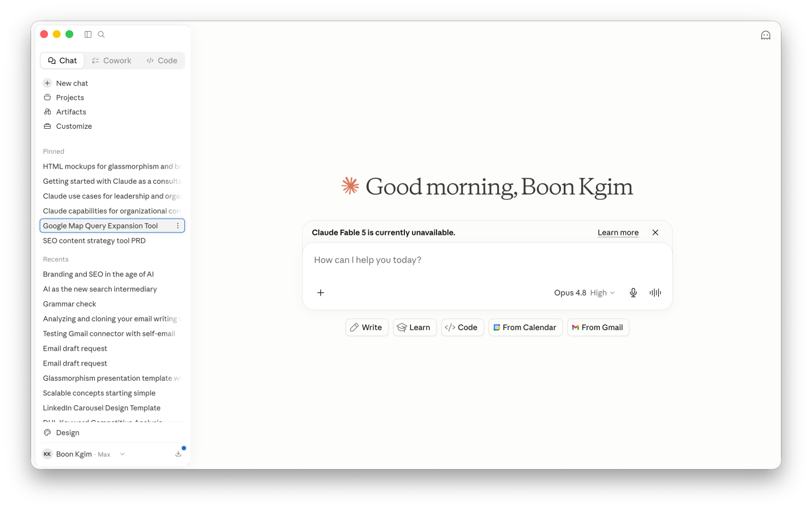The image size is (812, 510).
Task: Open 'SEO content strategy tool PRD' chat
Action: coord(112,241)
